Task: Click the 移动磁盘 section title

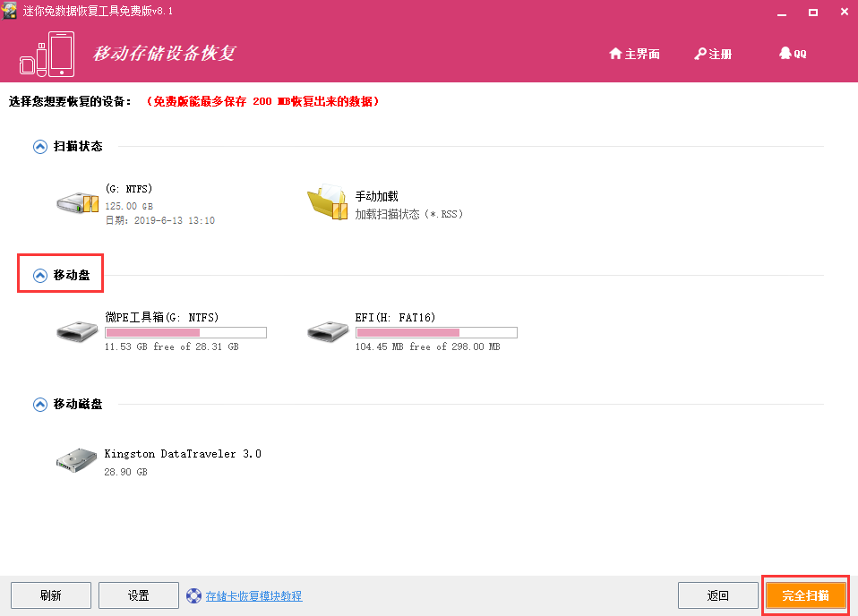Action: point(78,404)
